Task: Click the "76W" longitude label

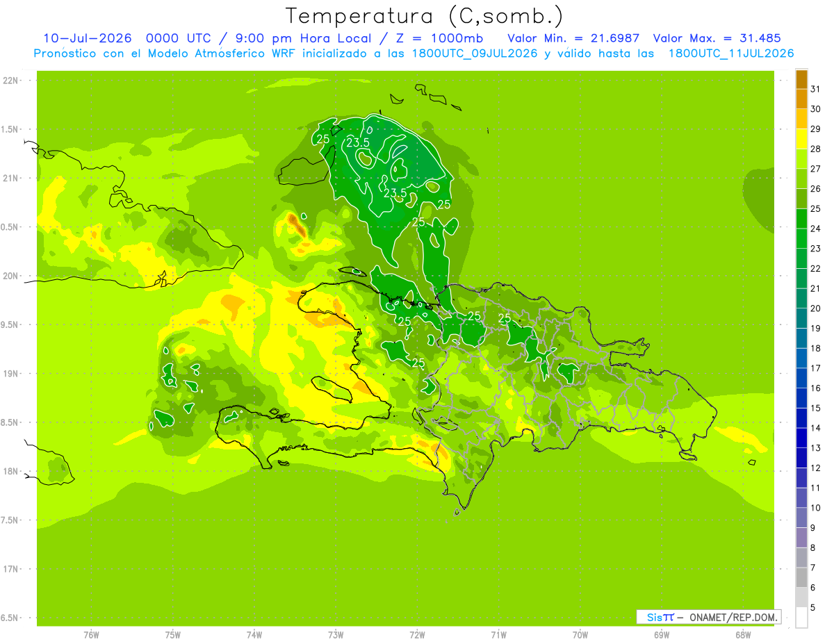Action: 91,635
